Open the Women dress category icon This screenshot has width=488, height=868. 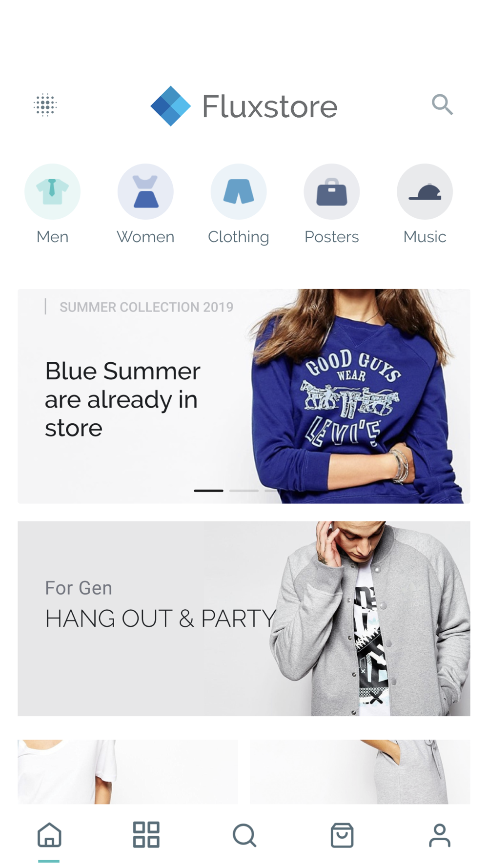point(145,191)
